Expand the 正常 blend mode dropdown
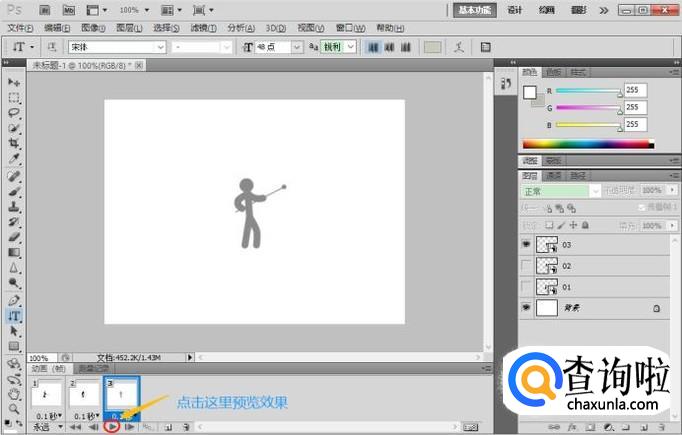This screenshot has height=435, width=682. click(558, 190)
